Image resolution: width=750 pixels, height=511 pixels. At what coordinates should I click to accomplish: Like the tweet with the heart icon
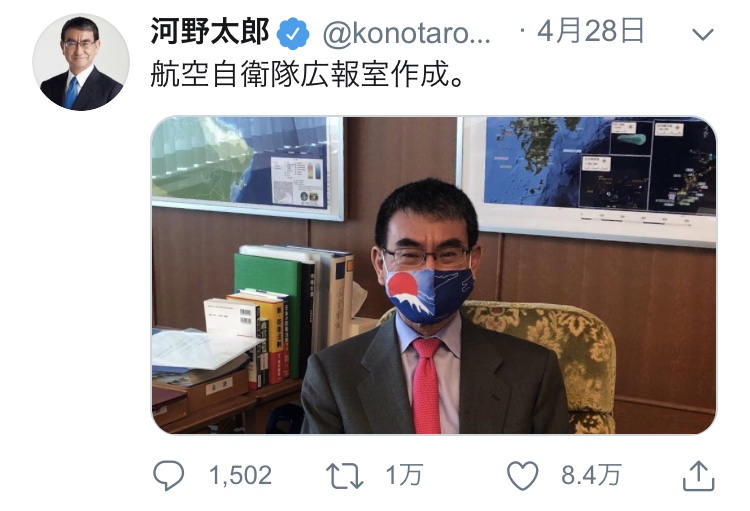tap(522, 475)
